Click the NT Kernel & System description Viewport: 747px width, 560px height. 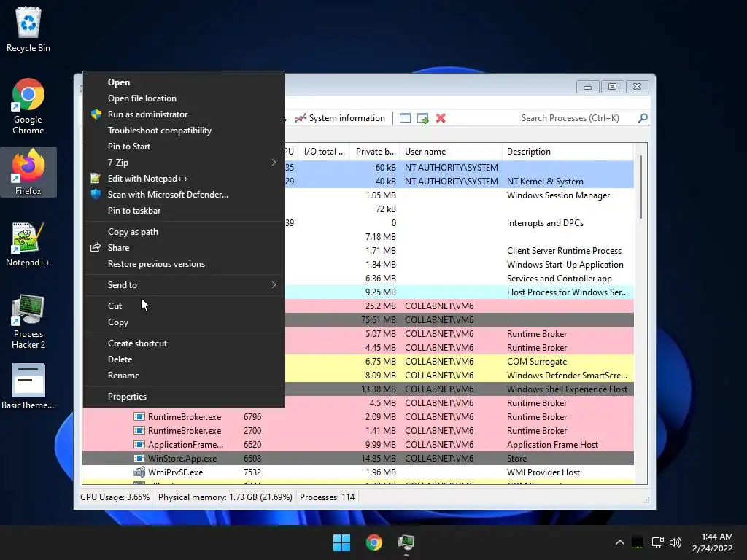tap(545, 182)
